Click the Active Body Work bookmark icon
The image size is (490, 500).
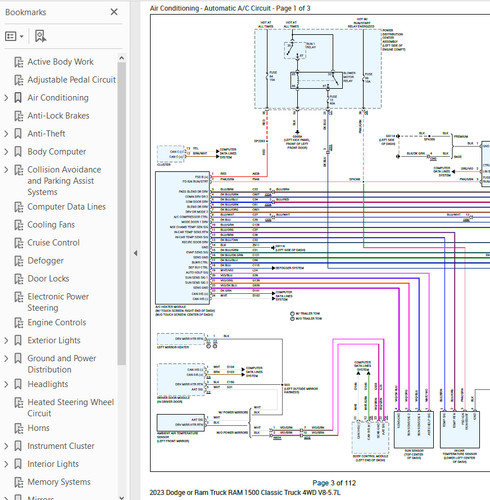click(19, 62)
